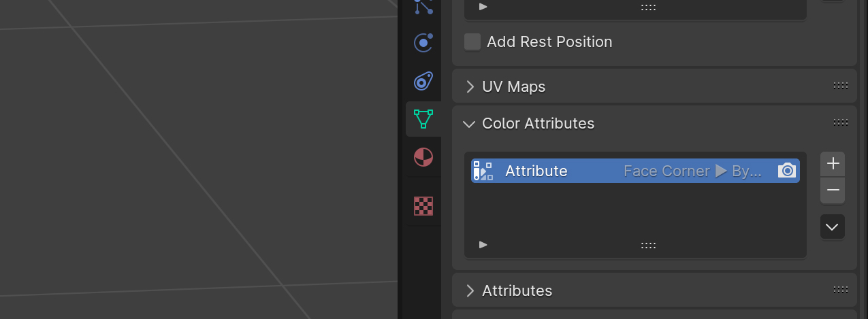Click the color attribute icon beside Attribute
This screenshot has height=319, width=868.
pos(483,171)
